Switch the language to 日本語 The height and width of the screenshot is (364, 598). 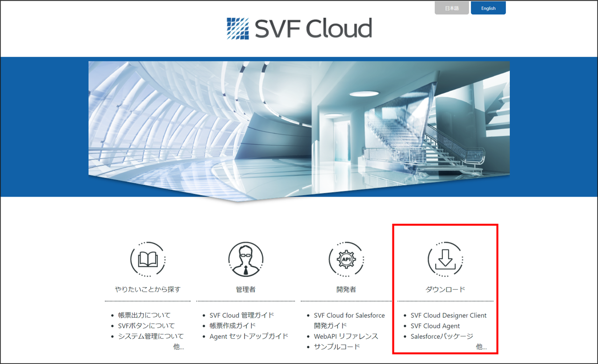point(451,8)
